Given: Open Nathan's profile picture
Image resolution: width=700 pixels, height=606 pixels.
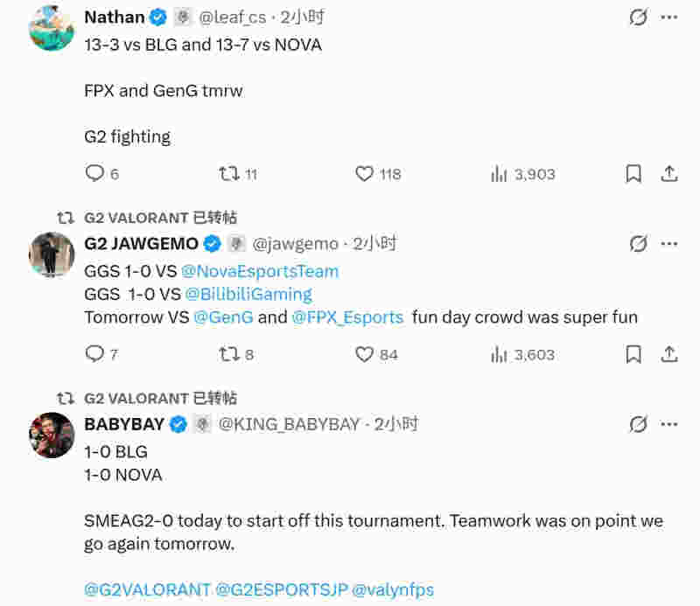Looking at the screenshot, I should [x=52, y=28].
